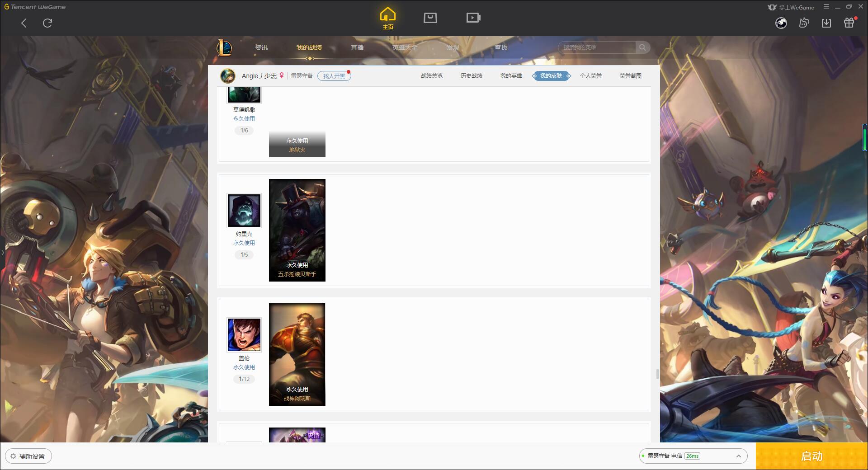868x470 pixels.
Task: Open the video playback icon in top bar
Action: 473,18
